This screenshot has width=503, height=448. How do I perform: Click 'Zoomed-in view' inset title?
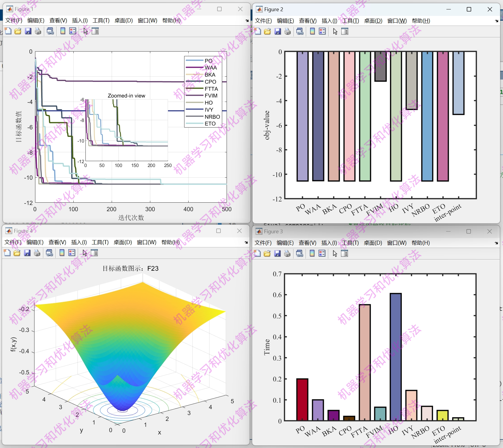click(x=126, y=96)
